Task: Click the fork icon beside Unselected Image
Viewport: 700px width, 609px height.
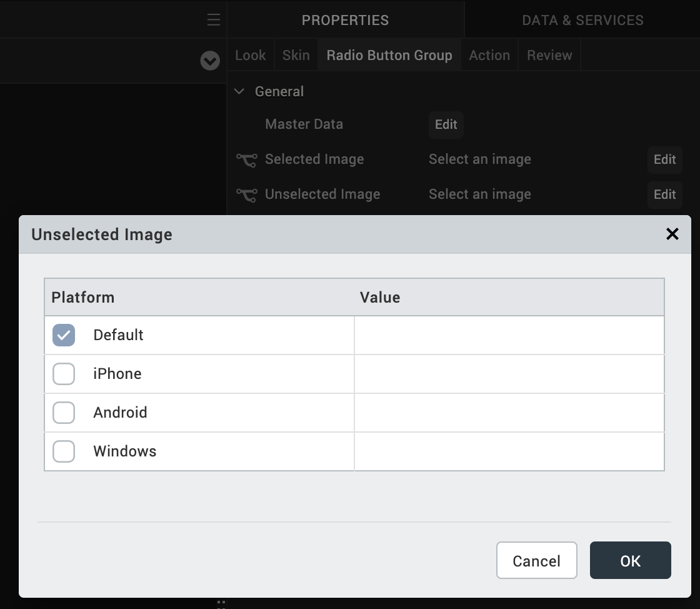Action: pyautogui.click(x=246, y=195)
